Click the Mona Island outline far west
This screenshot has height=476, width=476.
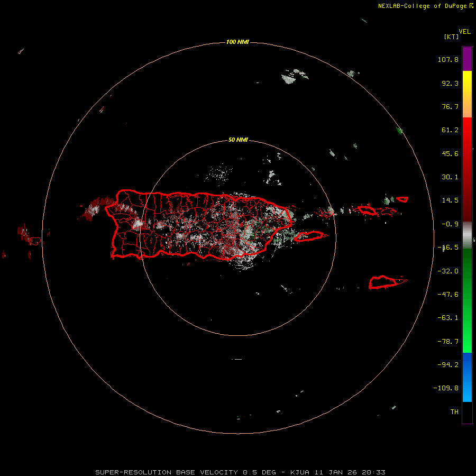[34, 241]
